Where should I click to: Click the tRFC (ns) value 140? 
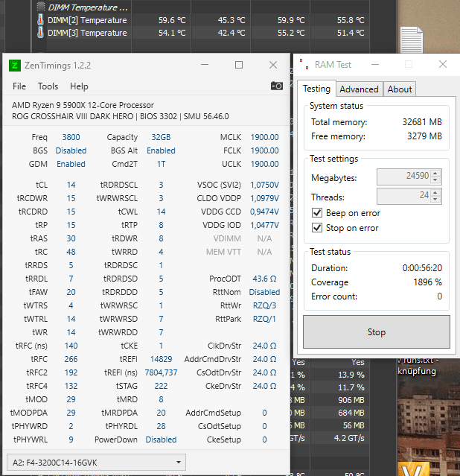pos(71,346)
